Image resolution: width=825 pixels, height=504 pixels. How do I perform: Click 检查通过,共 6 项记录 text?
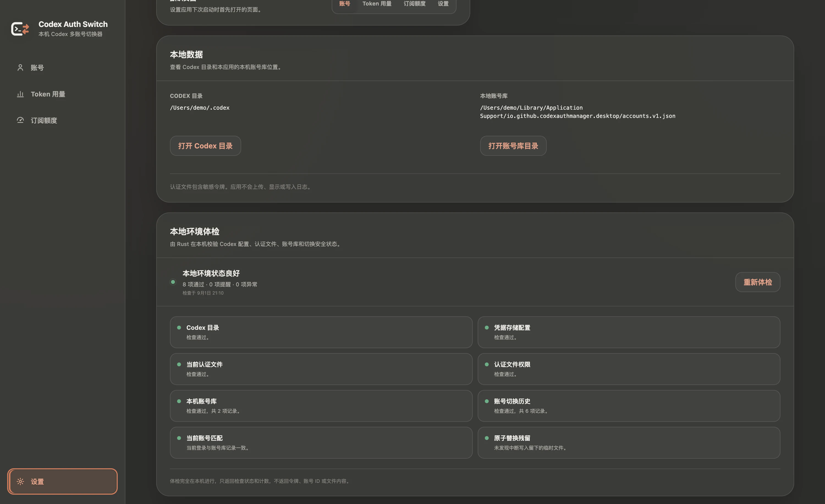point(522,411)
